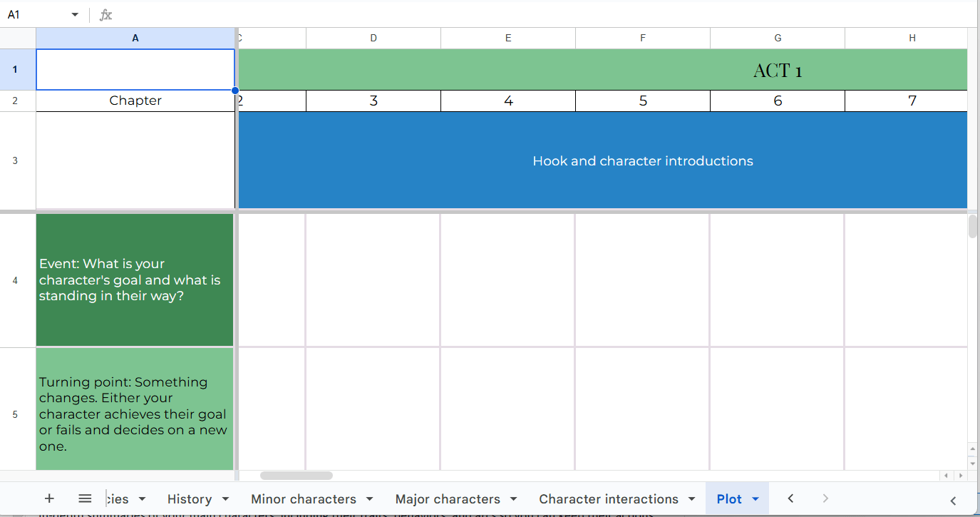Open the all-sheets list menu icon
The image size is (980, 517).
(85, 498)
